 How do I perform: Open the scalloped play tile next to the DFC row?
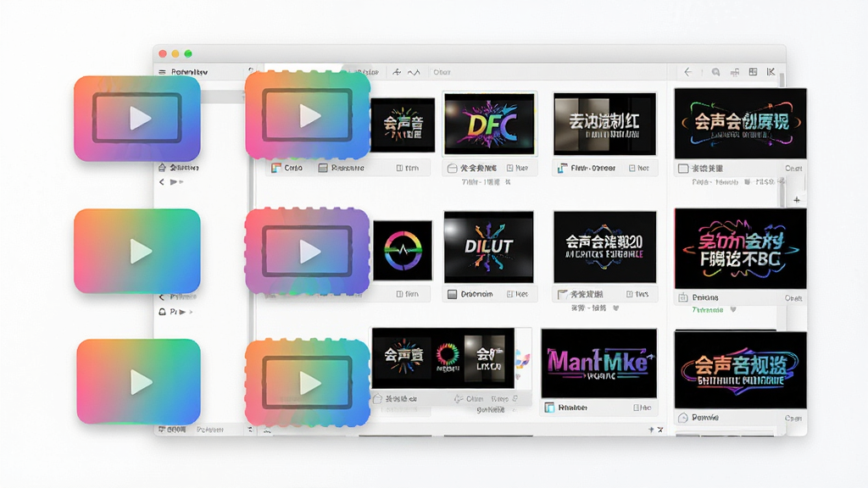pos(308,115)
